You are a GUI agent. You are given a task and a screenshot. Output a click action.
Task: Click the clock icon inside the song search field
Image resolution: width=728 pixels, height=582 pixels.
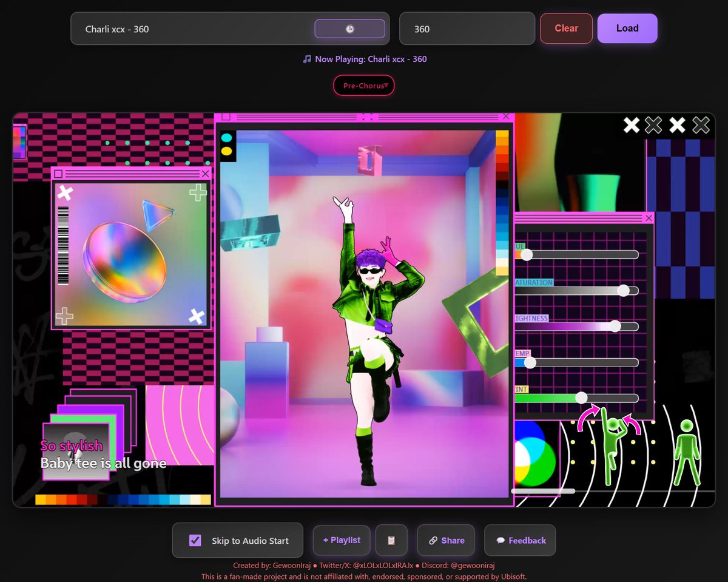click(x=350, y=28)
